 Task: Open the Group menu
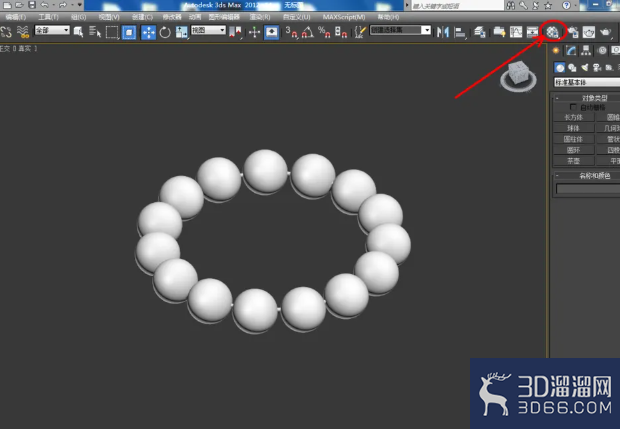pos(78,17)
